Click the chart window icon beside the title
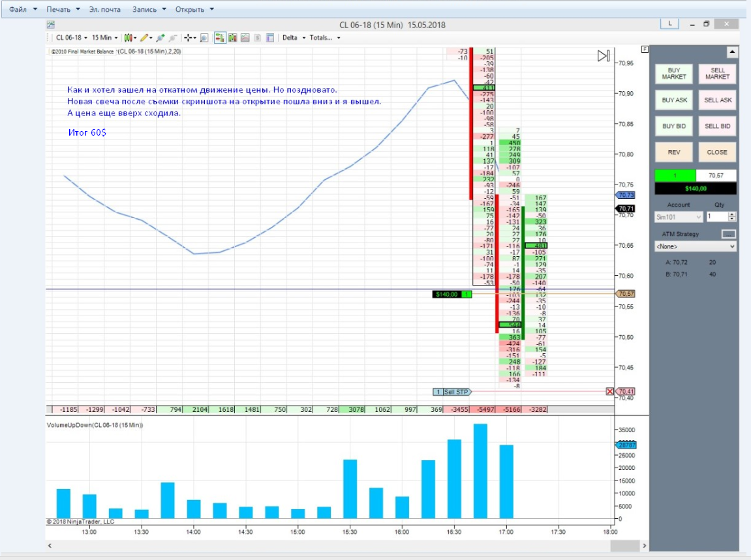 coord(51,24)
